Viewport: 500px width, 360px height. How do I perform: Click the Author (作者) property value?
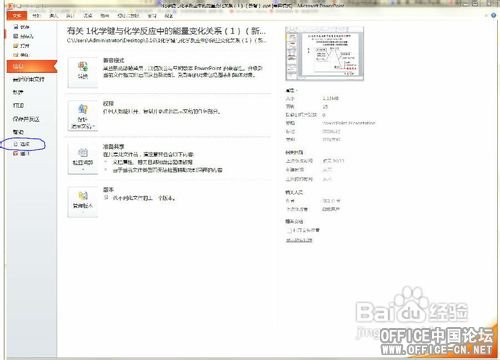(331, 201)
